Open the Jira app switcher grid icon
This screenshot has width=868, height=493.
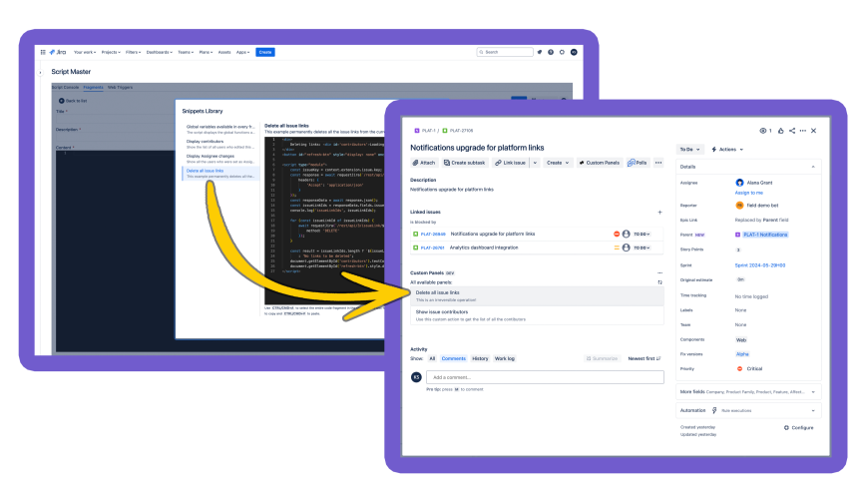[x=43, y=52]
